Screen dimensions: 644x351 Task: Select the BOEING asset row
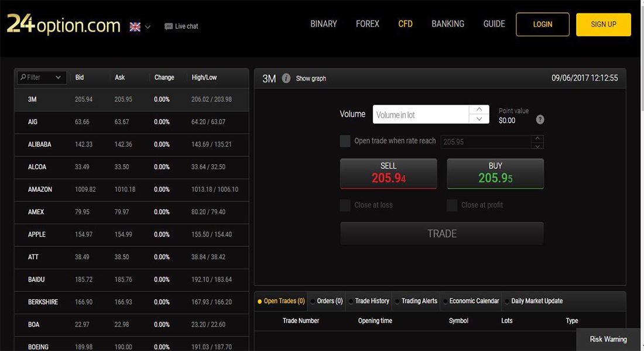(x=131, y=345)
